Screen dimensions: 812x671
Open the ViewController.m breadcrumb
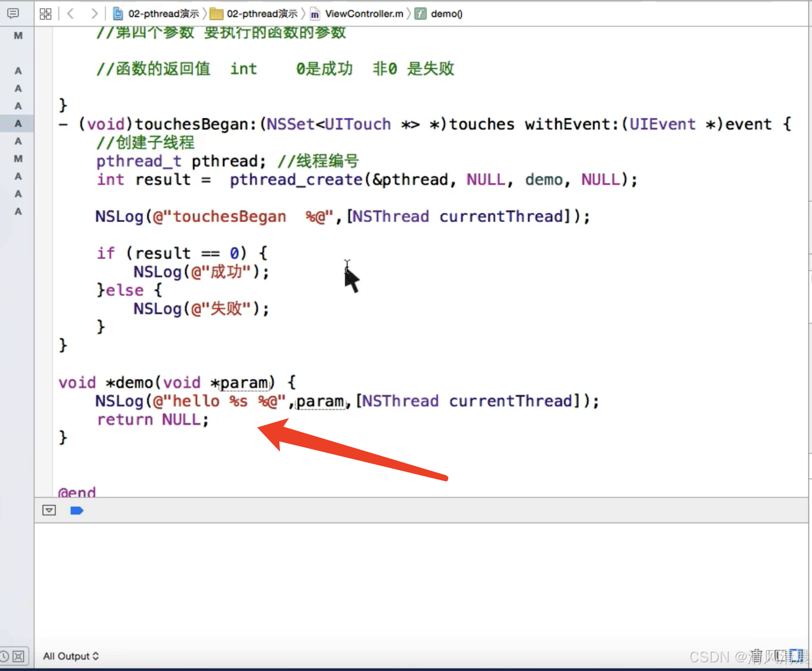[364, 14]
